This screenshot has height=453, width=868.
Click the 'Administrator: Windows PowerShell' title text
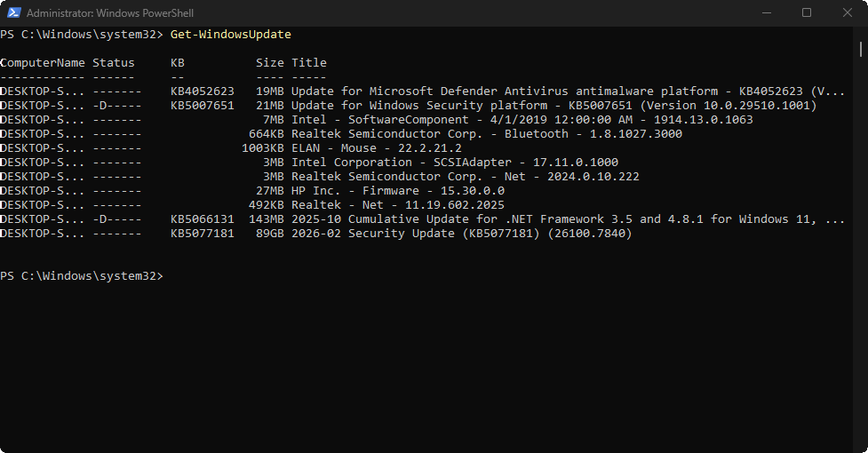pos(108,13)
